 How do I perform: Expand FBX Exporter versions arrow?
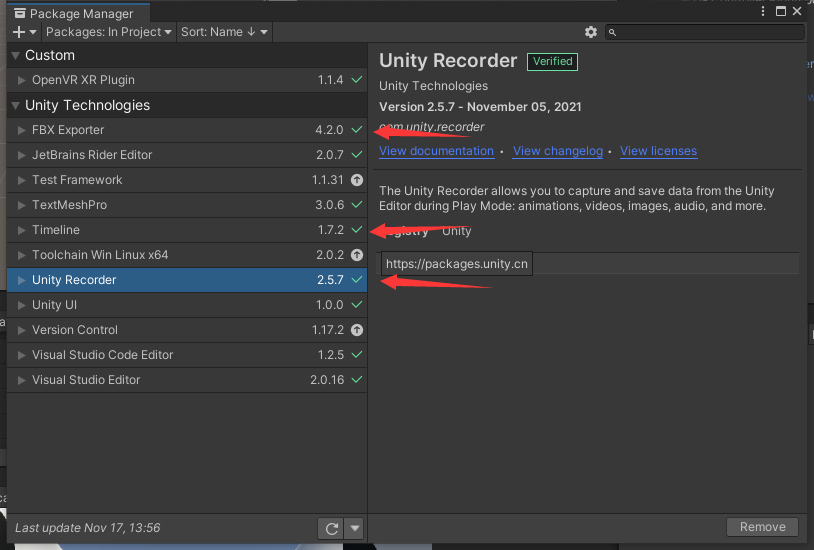(x=21, y=130)
